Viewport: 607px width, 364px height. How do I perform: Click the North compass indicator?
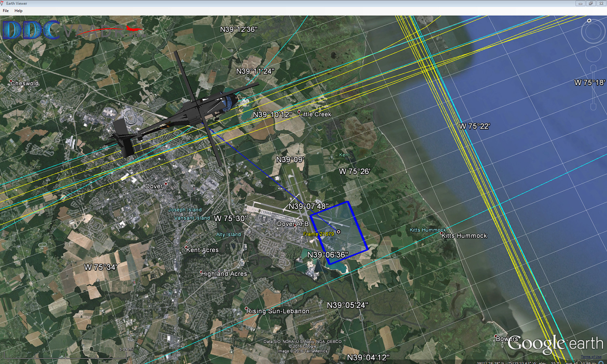pyautogui.click(x=589, y=20)
